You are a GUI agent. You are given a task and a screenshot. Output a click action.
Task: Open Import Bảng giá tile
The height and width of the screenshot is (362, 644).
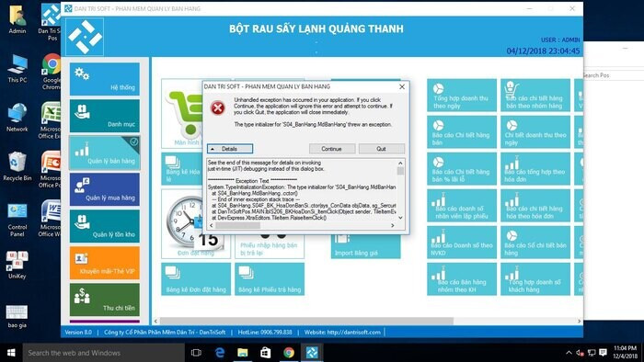(x=365, y=247)
